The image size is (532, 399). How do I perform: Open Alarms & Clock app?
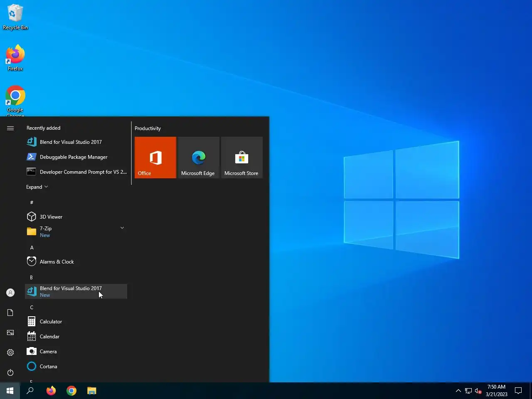76,262
